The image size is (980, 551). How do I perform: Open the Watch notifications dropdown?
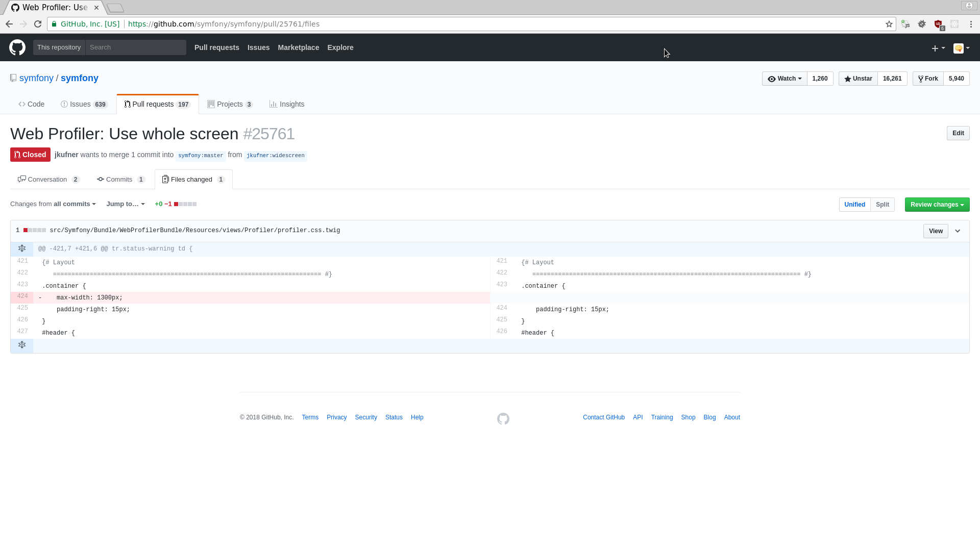[785, 79]
